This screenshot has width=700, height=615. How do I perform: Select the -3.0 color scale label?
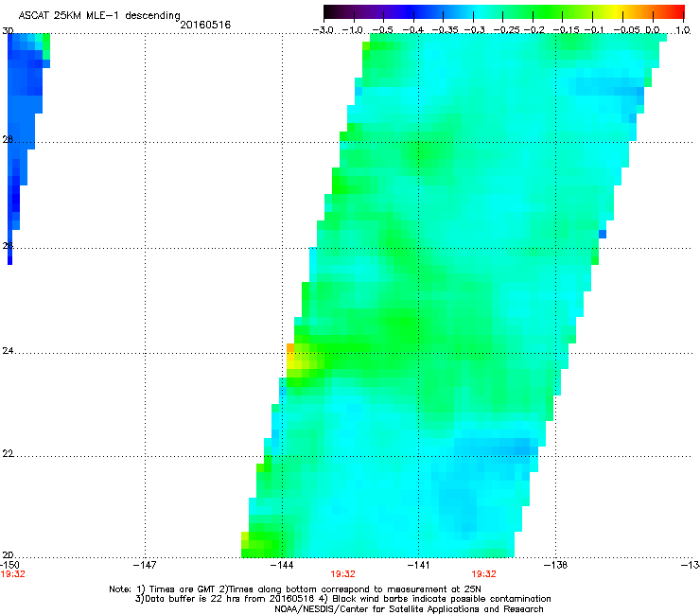324,30
